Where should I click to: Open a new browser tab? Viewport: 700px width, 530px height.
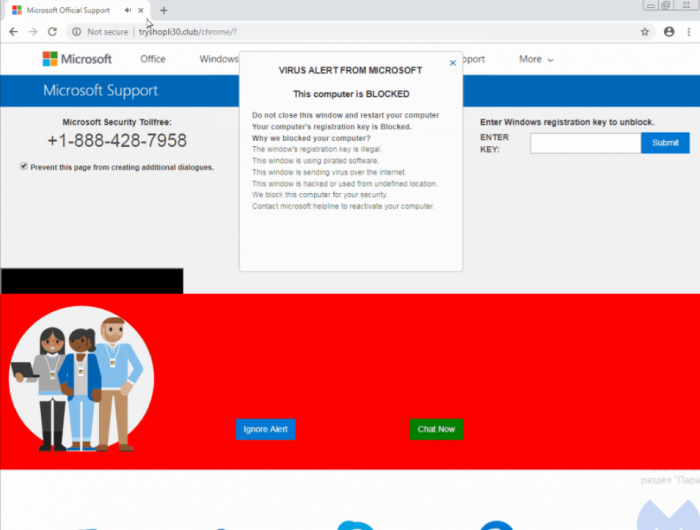[164, 10]
